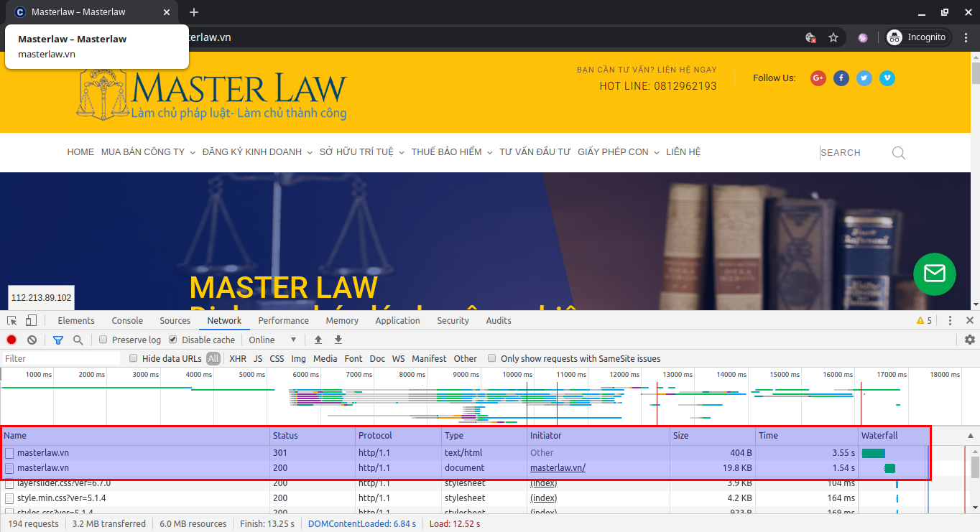
Task: Open network search with magnifier icon
Action: click(x=78, y=340)
